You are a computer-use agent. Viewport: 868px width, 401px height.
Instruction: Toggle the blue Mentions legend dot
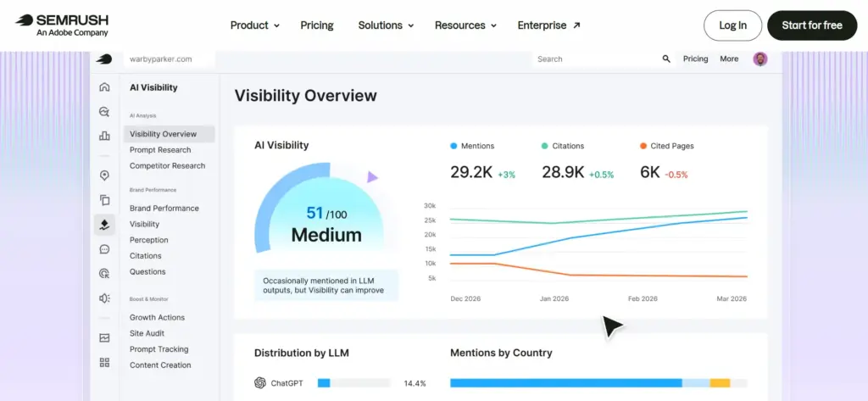[453, 146]
